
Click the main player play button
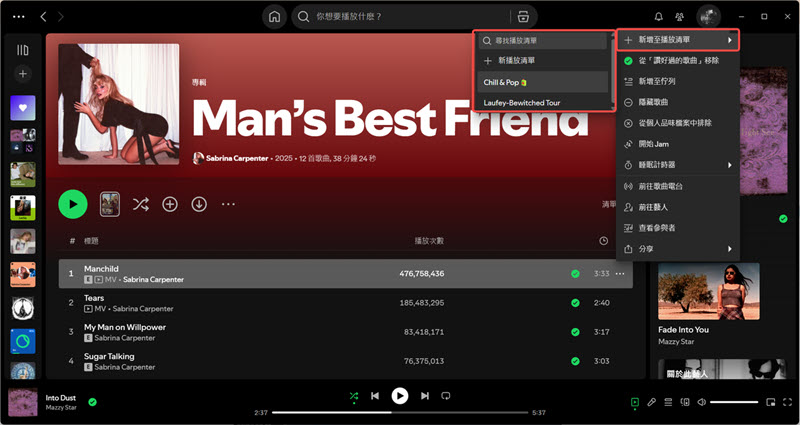[400, 396]
